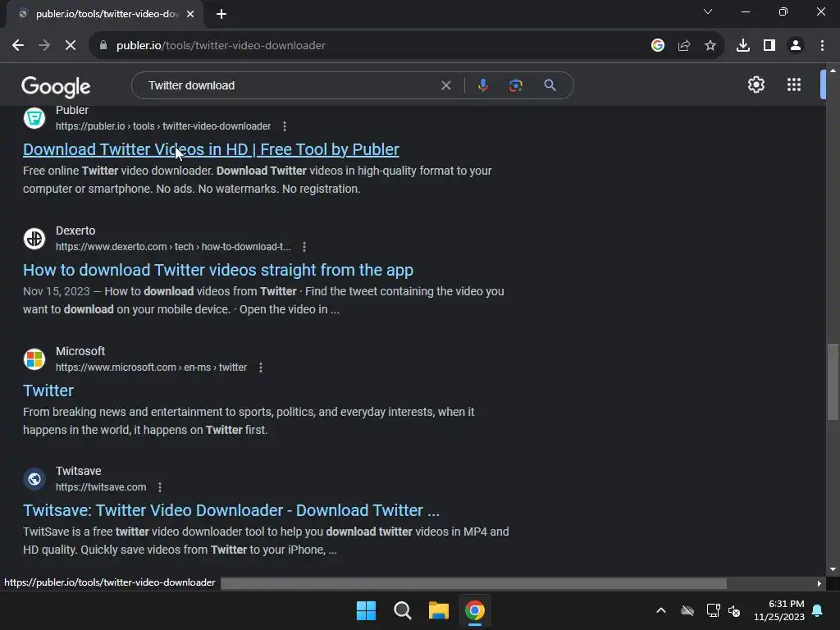The image size is (840, 630).
Task: Click the network display tray icon
Action: pyautogui.click(x=713, y=610)
